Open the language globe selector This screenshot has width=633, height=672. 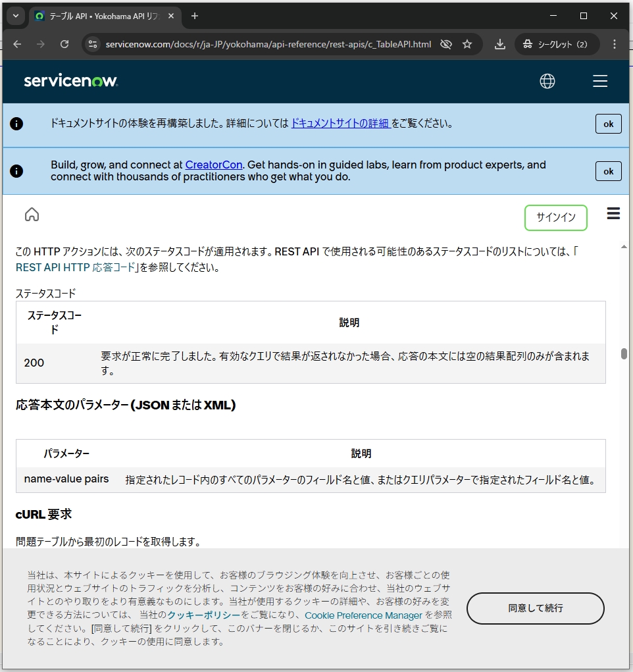tap(547, 81)
